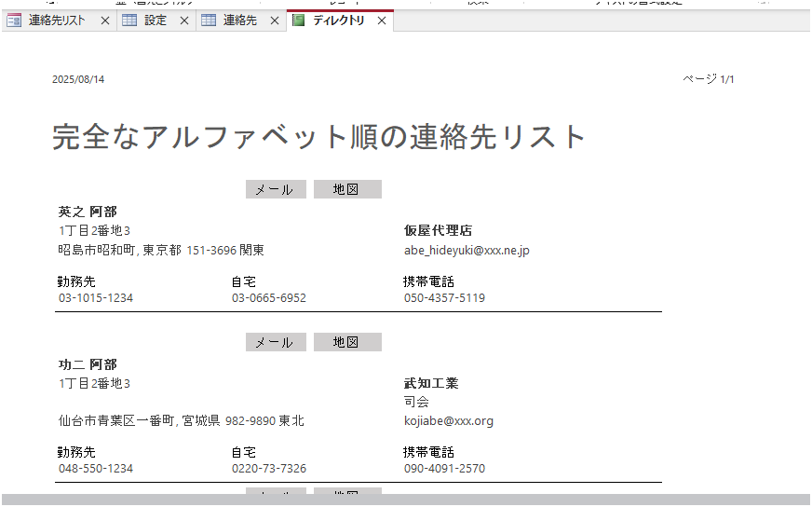Click mobile phone 090-4091-2570

[x=444, y=469]
